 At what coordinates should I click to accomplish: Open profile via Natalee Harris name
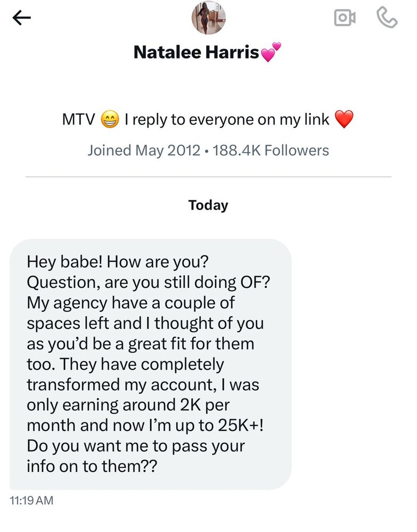[196, 52]
